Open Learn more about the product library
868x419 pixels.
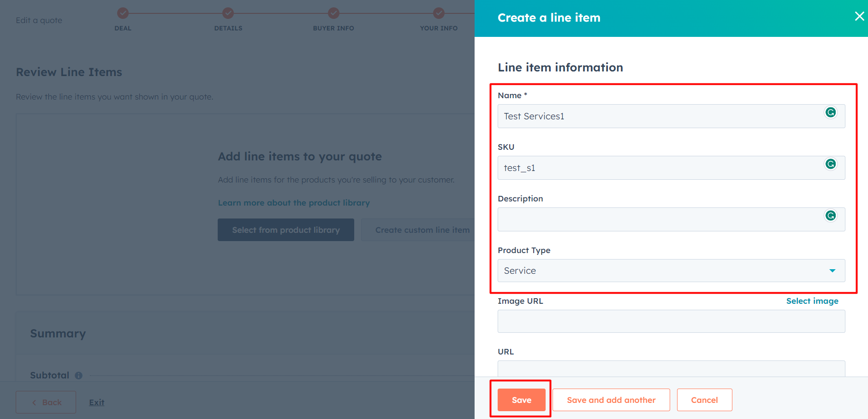[x=294, y=203]
